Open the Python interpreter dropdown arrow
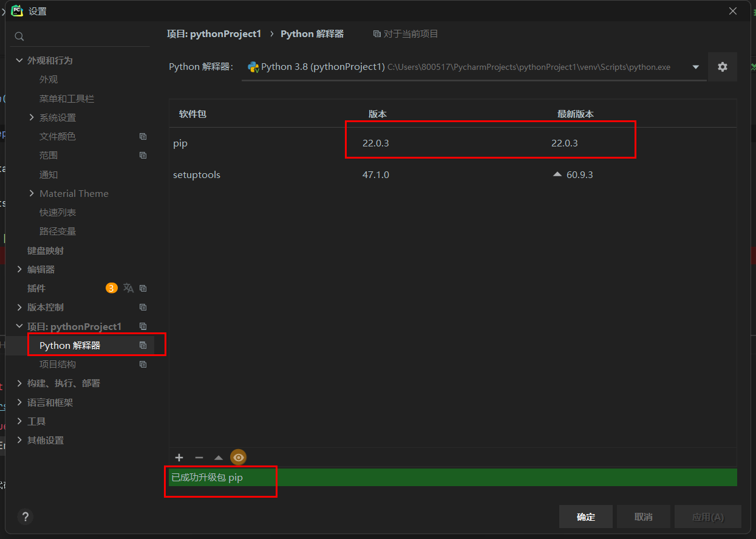 click(x=695, y=67)
